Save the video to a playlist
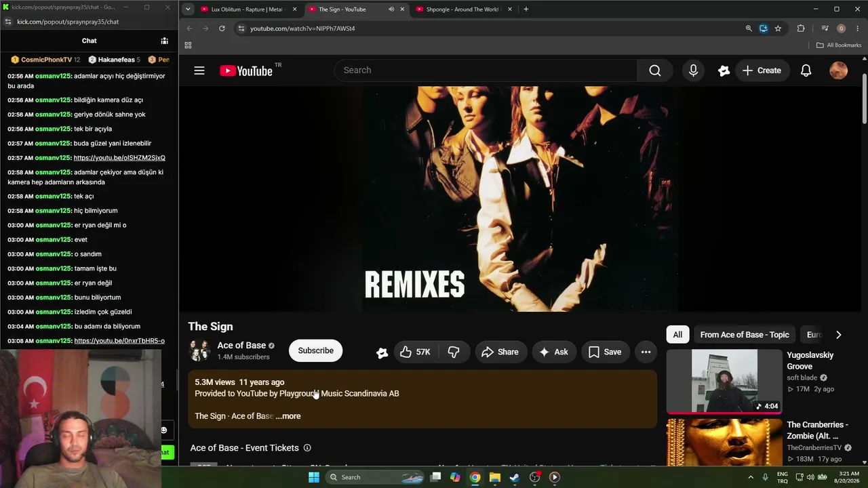 point(605,352)
